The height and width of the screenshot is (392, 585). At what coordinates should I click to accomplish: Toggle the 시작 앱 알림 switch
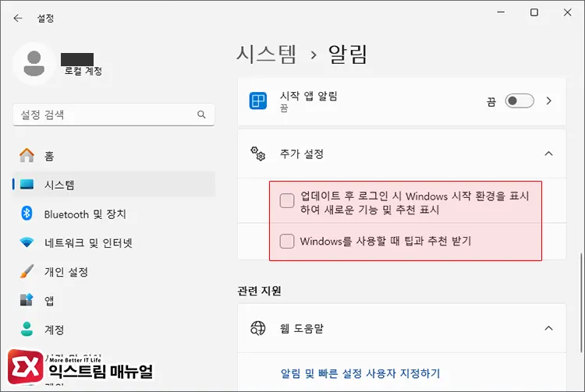(519, 101)
